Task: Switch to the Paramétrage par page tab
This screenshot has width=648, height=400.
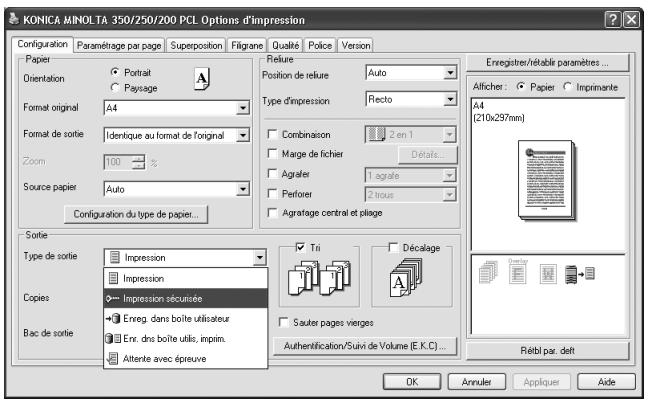Action: [x=119, y=45]
